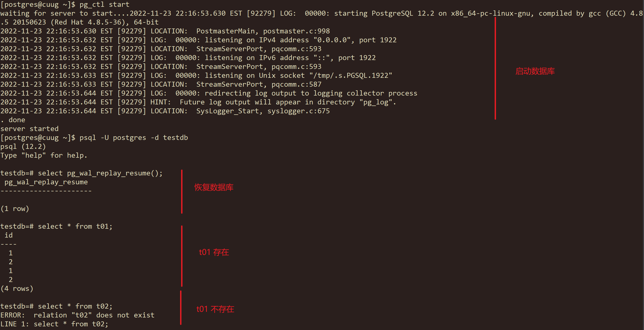Click the 'pg_ctl start' command text

click(x=104, y=4)
